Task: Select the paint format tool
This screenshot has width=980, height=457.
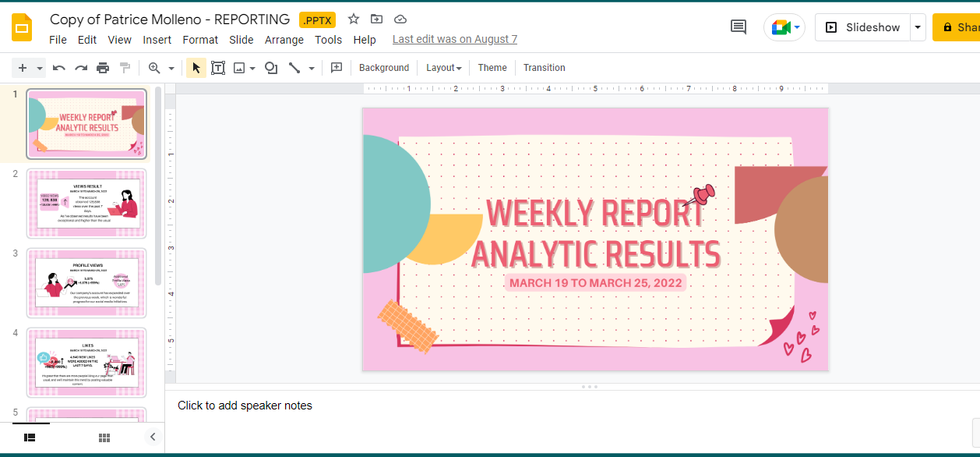Action: coord(125,68)
